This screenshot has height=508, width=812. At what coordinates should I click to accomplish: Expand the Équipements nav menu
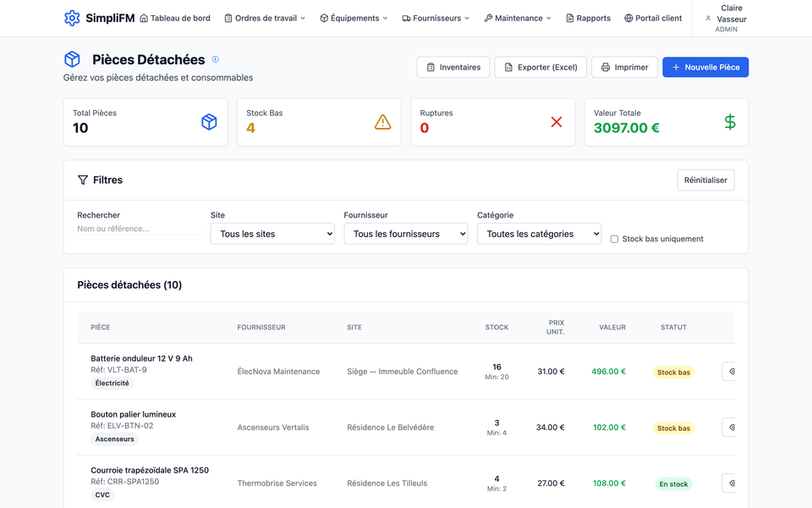(354, 18)
